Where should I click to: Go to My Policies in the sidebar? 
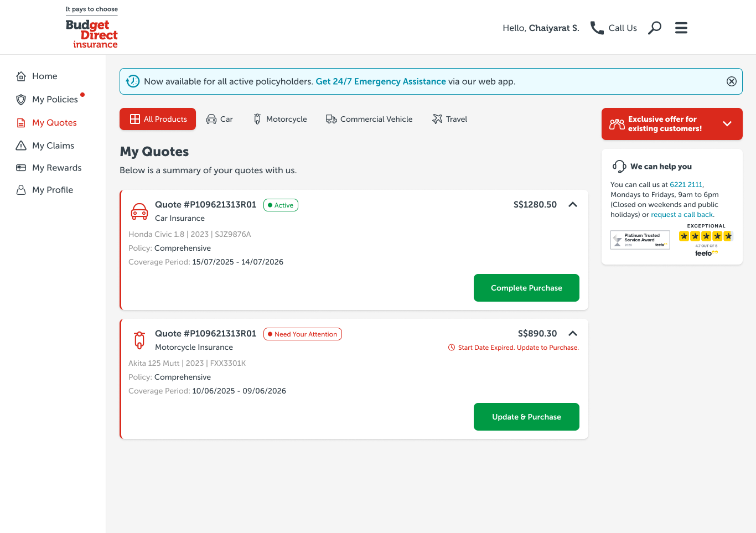pos(48,100)
